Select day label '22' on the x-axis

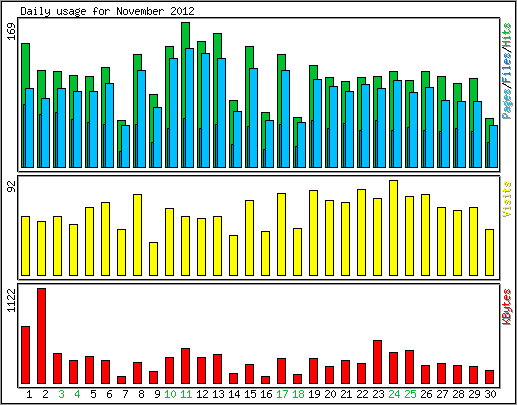click(x=362, y=394)
